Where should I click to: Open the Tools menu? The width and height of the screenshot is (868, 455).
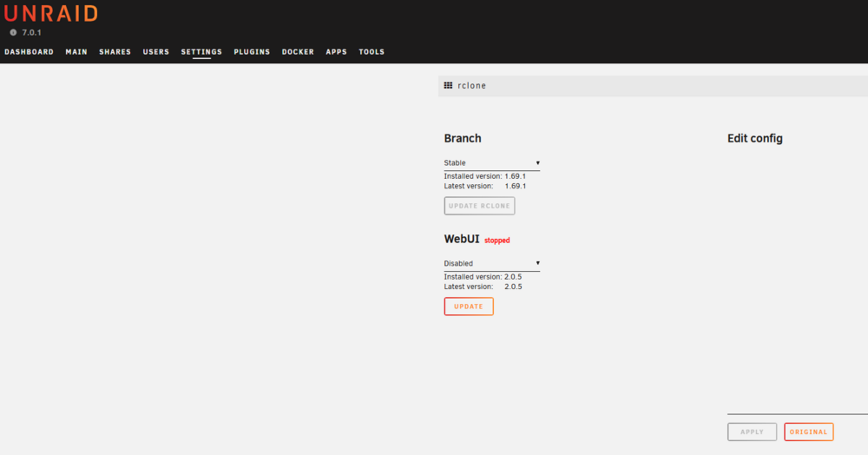click(372, 52)
